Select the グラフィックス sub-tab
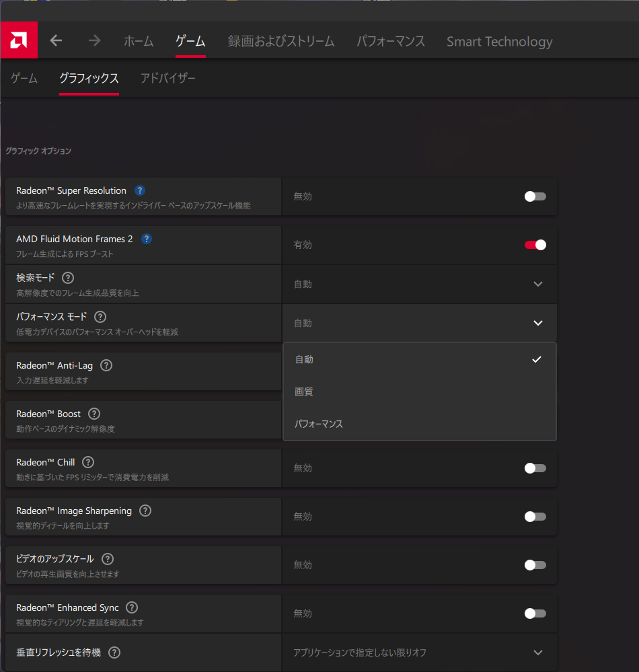Image resolution: width=639 pixels, height=672 pixels. (x=89, y=78)
